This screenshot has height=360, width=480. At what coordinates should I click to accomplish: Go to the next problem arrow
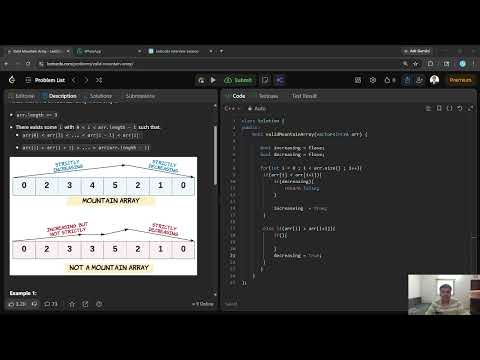pos(86,80)
